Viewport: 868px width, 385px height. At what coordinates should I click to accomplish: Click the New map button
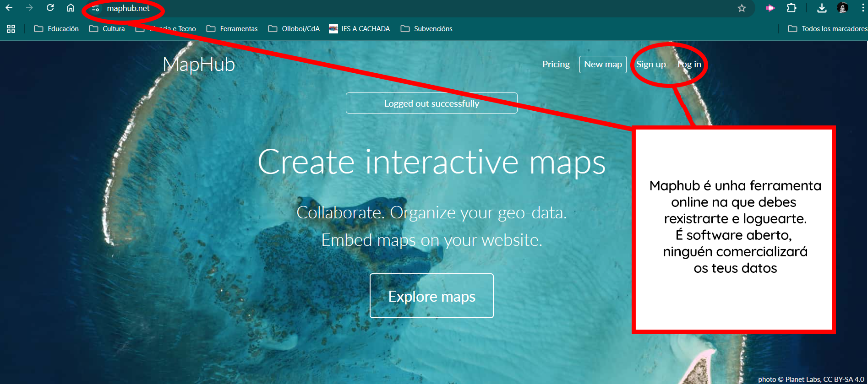pyautogui.click(x=603, y=65)
